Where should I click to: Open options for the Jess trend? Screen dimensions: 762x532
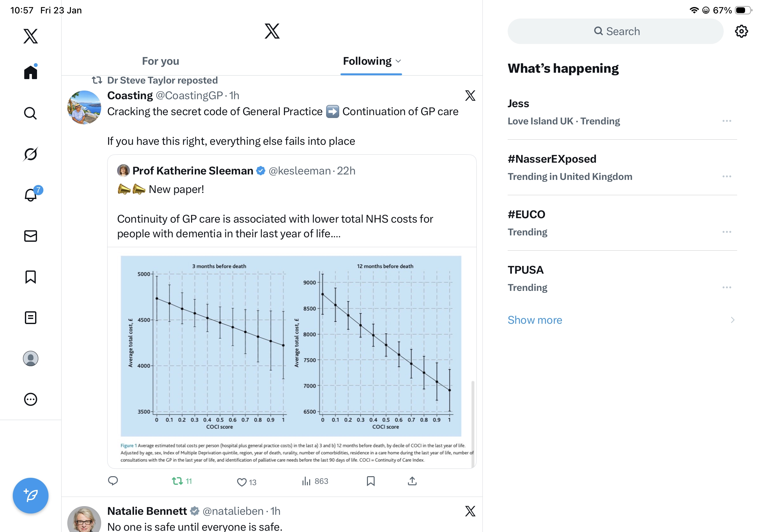pyautogui.click(x=727, y=121)
